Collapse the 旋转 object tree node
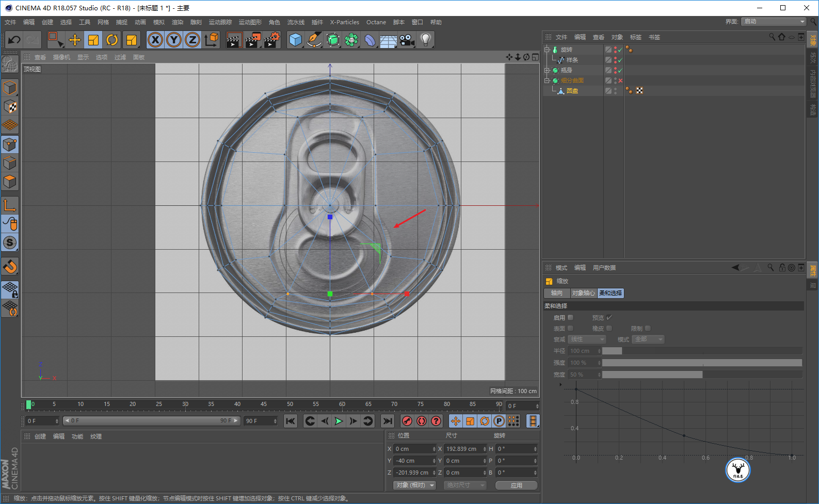 pos(547,50)
